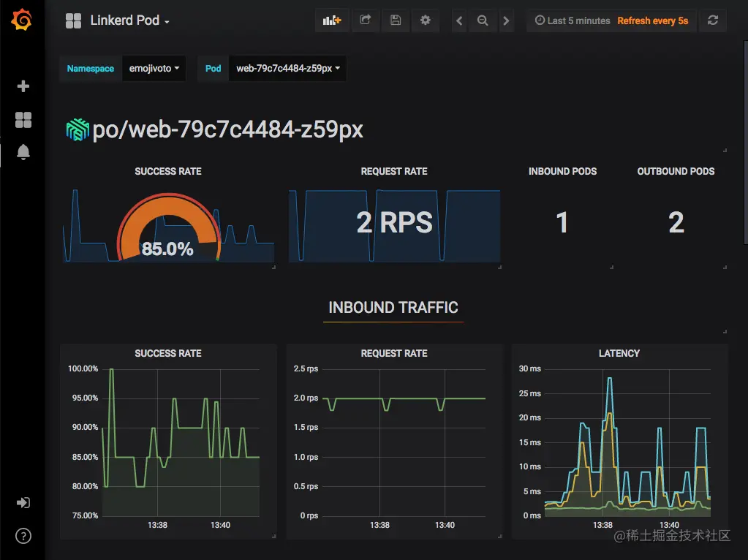Open the Latency panel menu

619,353
